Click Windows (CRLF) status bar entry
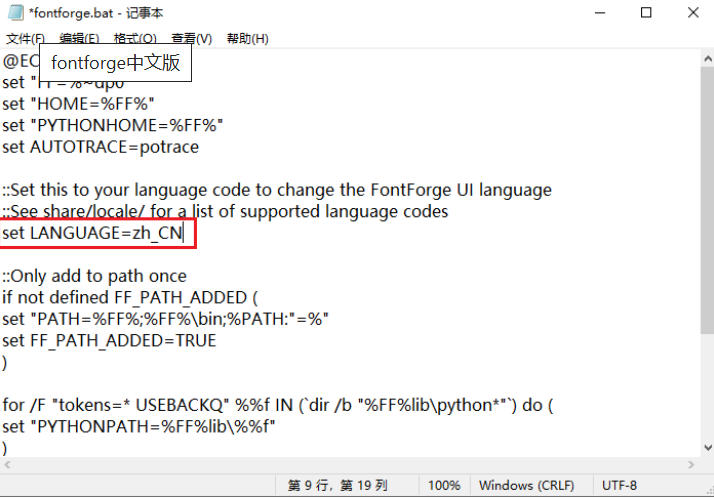The width and height of the screenshot is (714, 498). point(526,486)
